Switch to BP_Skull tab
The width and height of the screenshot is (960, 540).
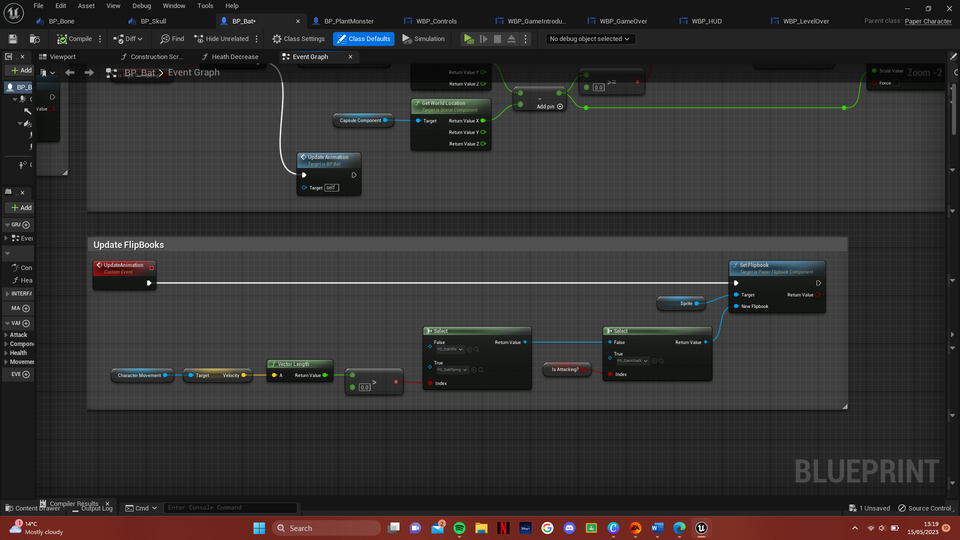point(153,21)
